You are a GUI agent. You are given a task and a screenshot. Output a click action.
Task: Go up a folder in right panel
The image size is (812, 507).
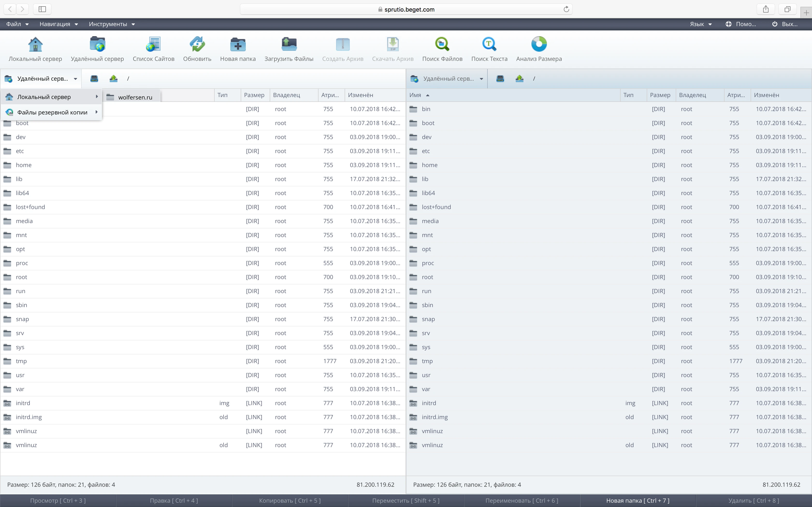coord(519,79)
